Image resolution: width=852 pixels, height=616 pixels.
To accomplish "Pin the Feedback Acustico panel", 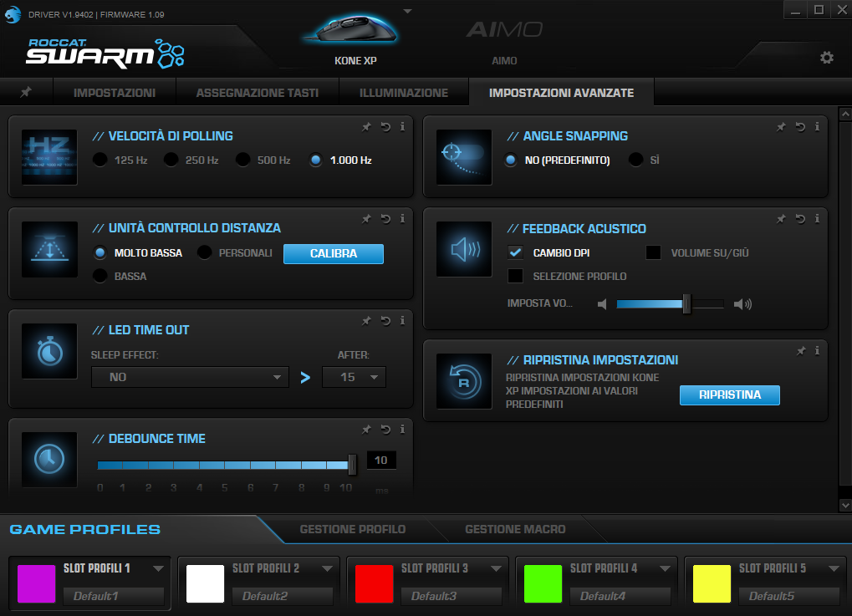I will coord(781,218).
